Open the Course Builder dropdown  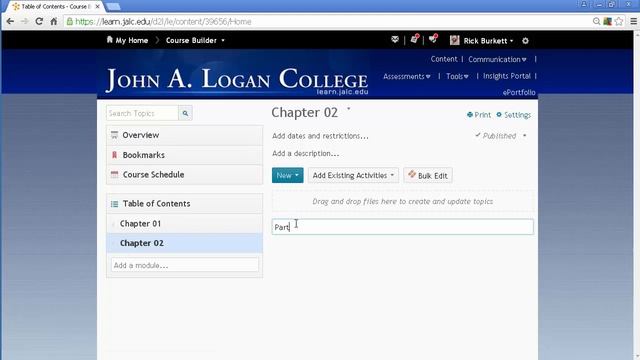tap(195, 40)
